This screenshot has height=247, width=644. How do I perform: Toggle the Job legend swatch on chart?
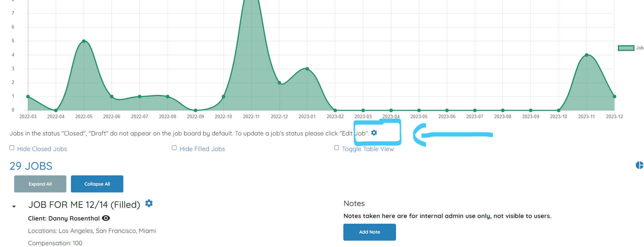(626, 48)
